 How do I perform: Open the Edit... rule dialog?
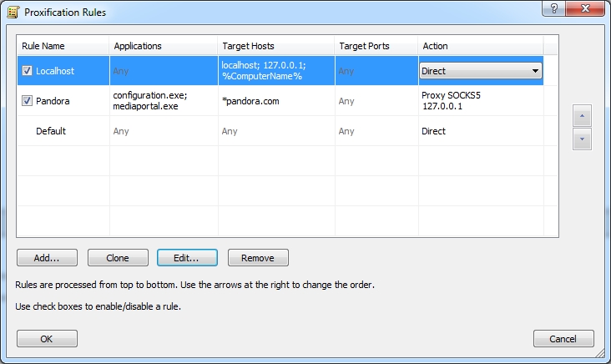[187, 258]
